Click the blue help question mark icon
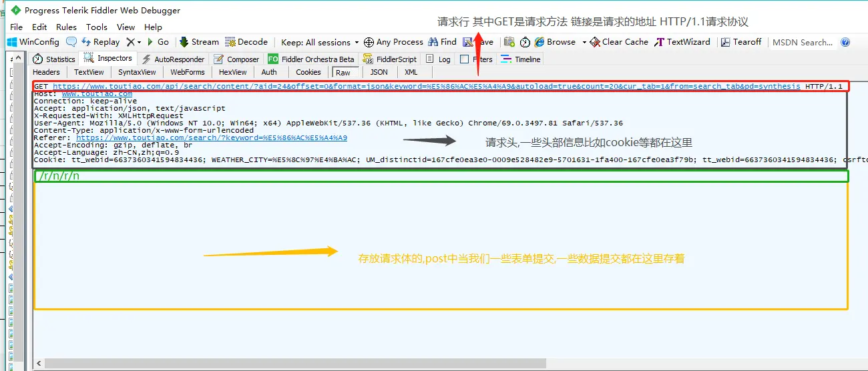 coord(845,42)
